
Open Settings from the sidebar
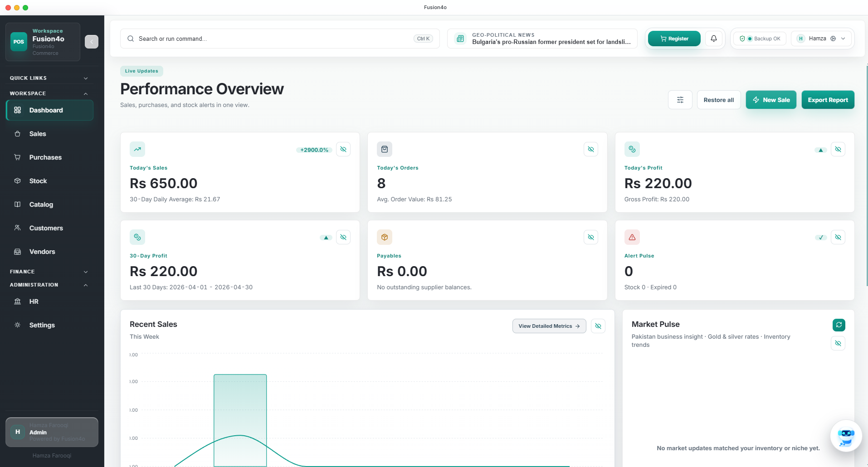(x=42, y=325)
